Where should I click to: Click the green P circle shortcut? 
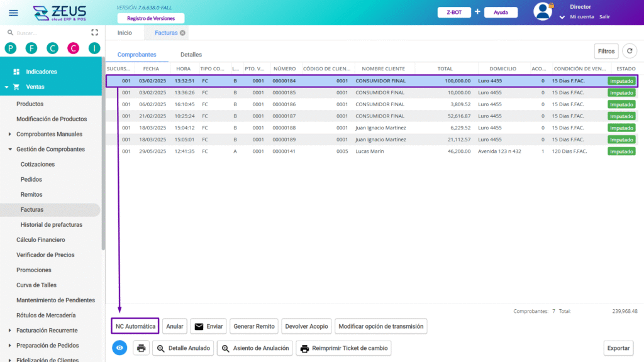pos(11,48)
